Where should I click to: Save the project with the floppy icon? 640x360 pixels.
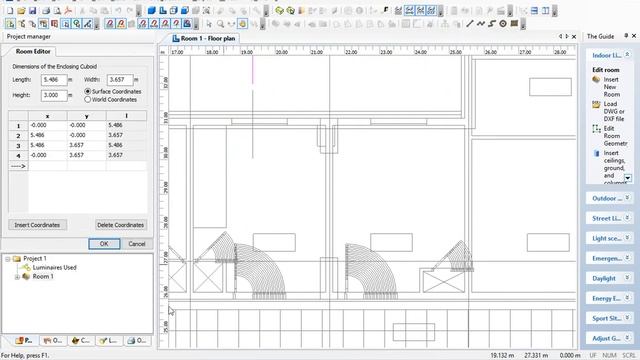(x=32, y=11)
